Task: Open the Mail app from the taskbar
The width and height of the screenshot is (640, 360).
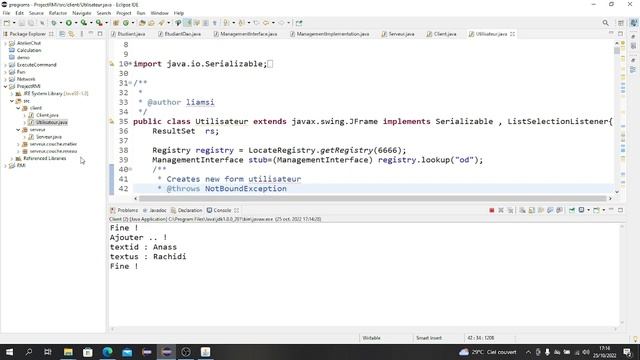Action: 127,352
